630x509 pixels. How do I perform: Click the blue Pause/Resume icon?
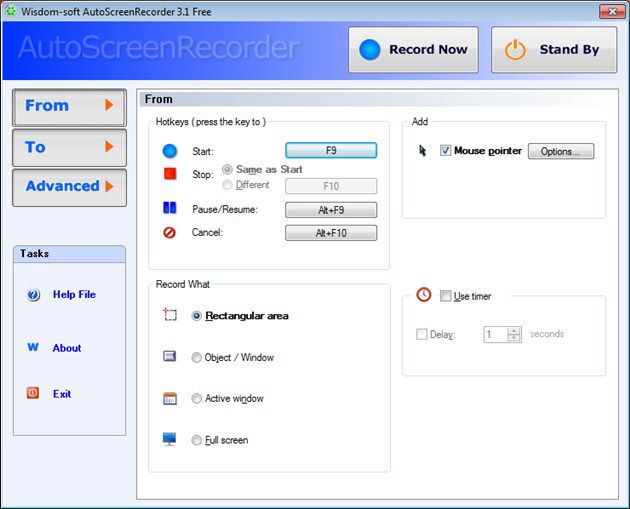pos(170,208)
